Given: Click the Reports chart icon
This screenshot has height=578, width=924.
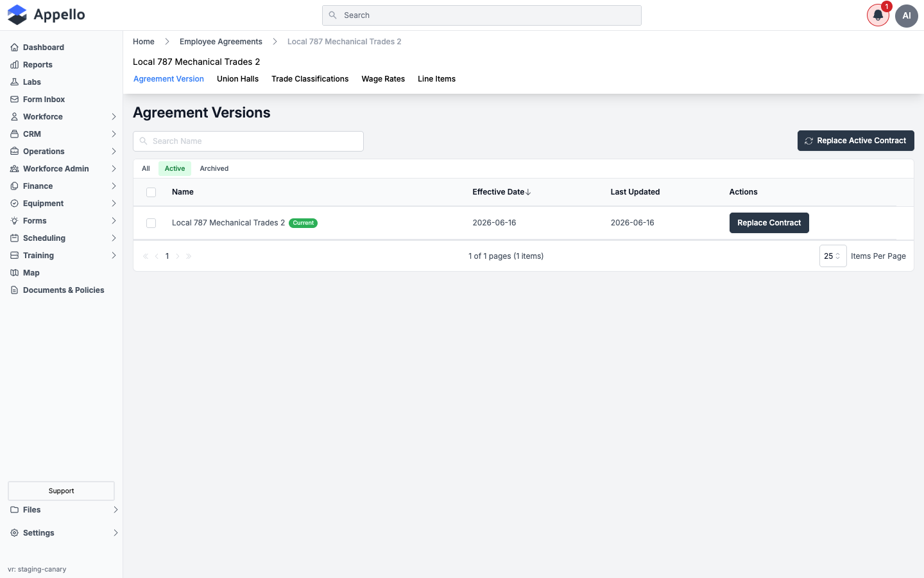Looking at the screenshot, I should click(x=14, y=65).
